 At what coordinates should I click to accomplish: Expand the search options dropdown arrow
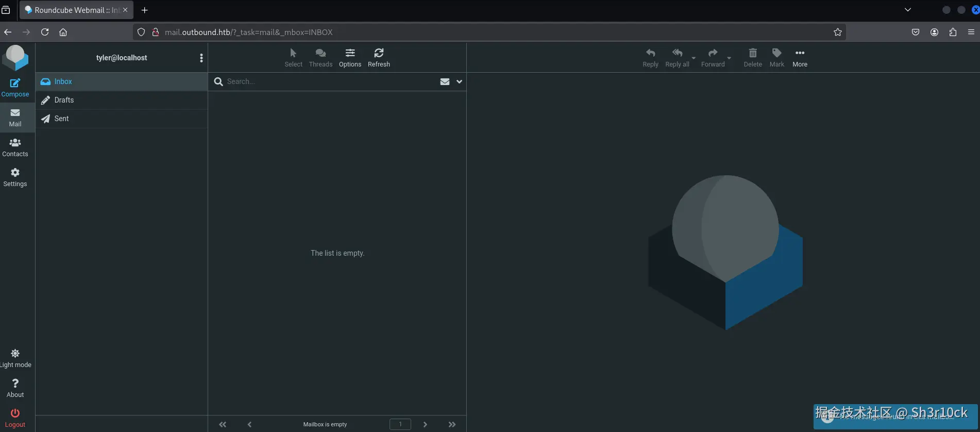pyautogui.click(x=459, y=81)
